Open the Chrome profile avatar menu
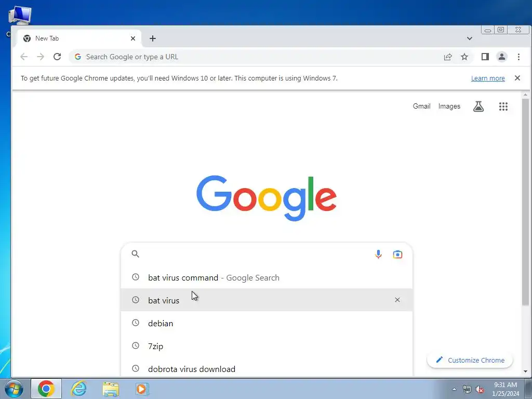 pos(502,57)
